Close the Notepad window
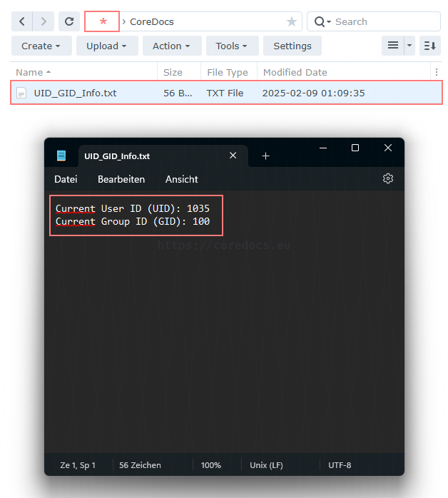 pyautogui.click(x=387, y=148)
